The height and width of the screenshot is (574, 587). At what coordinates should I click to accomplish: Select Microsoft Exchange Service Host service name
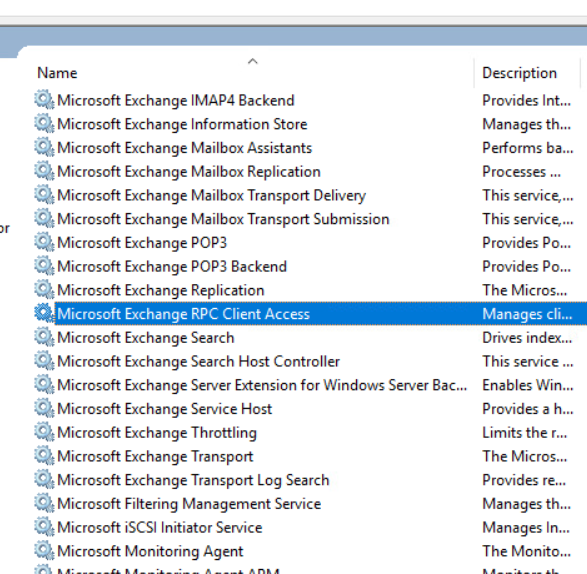164,409
